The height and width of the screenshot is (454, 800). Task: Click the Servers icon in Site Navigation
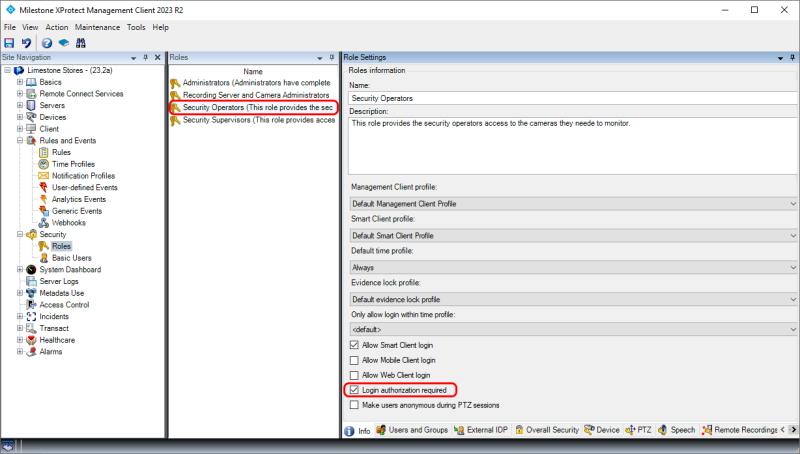[32, 106]
